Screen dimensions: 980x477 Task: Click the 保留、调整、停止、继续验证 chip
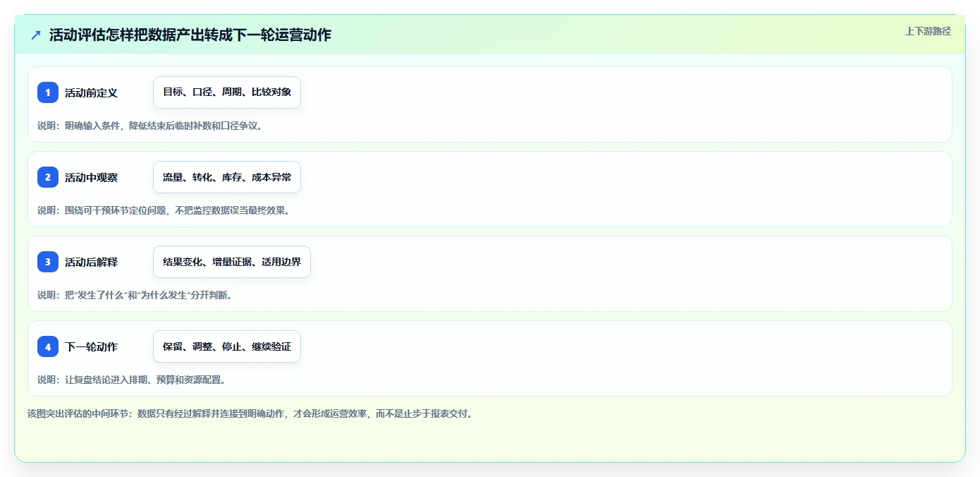click(227, 346)
